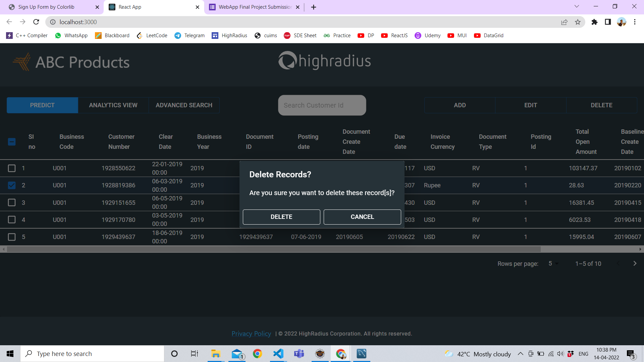Open the WhatsApp bookmark

click(71, 35)
